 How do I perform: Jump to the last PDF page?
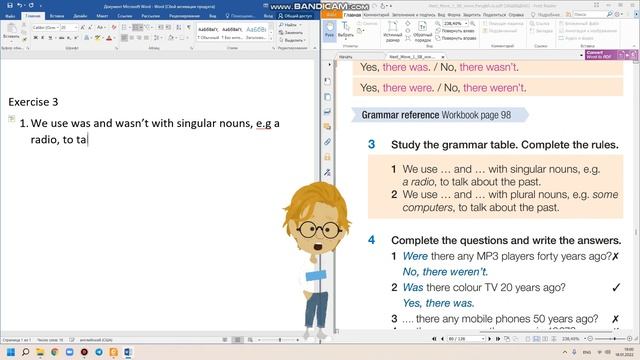(498, 339)
